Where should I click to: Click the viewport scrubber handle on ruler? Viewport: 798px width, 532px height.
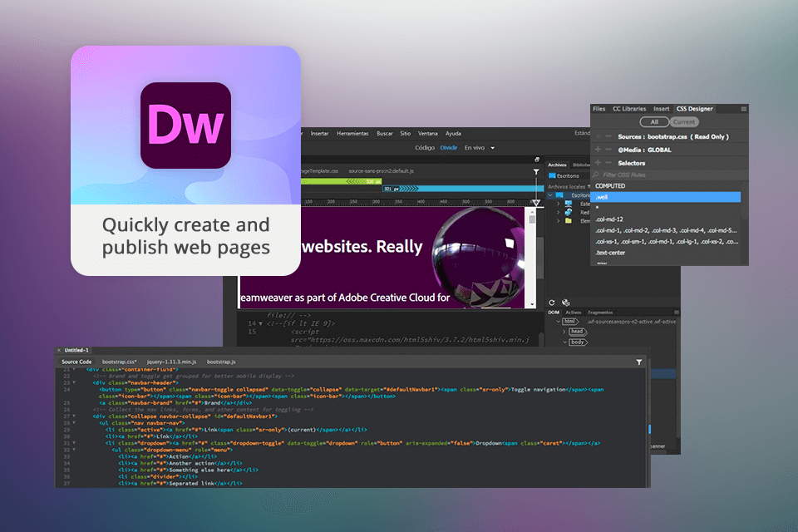536,203
